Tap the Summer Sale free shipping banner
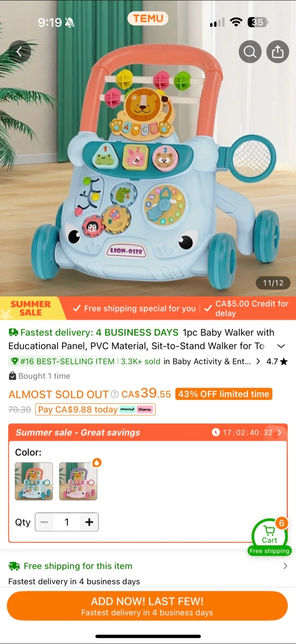This screenshot has height=644, width=296. click(148, 308)
